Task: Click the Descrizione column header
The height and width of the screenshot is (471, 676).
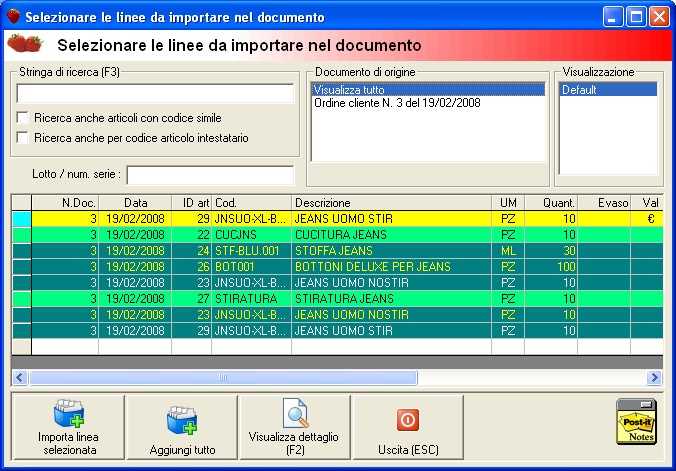Action: pyautogui.click(x=391, y=203)
